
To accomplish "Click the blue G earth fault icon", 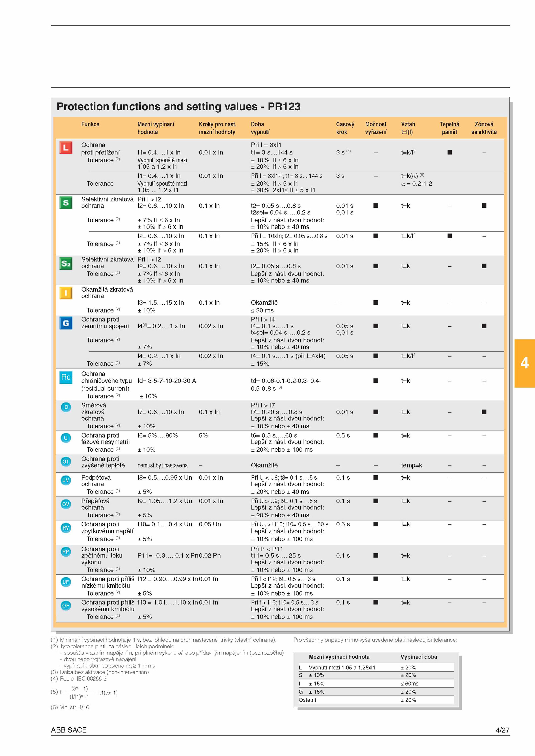I will [x=66, y=323].
